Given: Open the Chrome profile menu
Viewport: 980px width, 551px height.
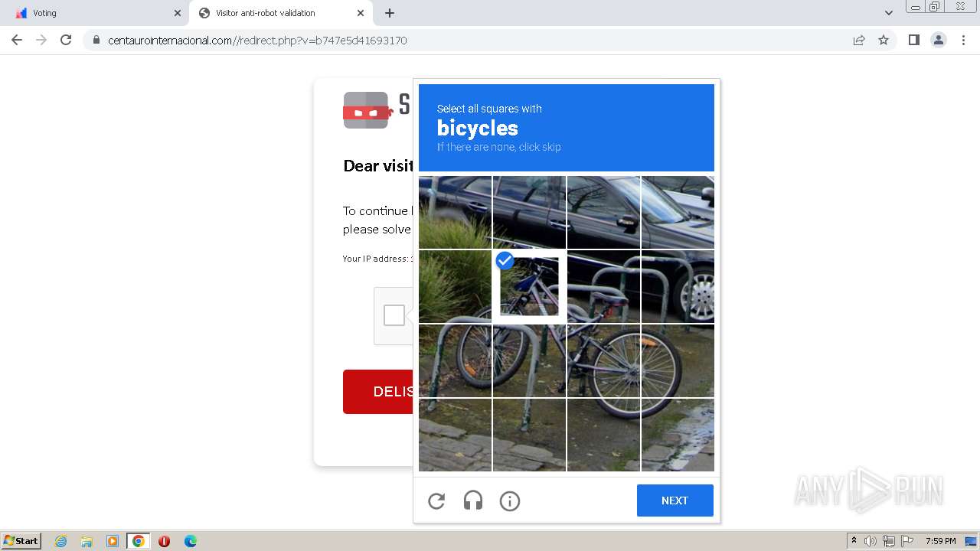Looking at the screenshot, I should pos(939,40).
